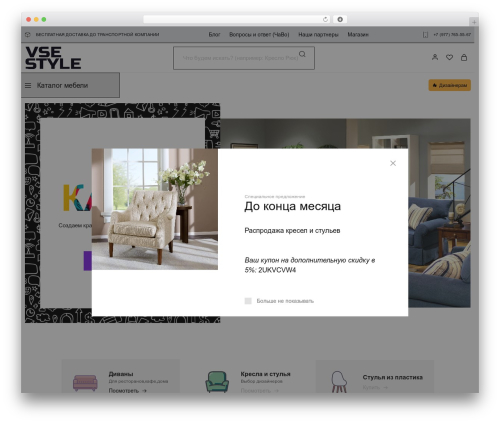Viewport: 500px width, 423px height.
Task: Open the "Диваны" category title
Action: point(121,374)
